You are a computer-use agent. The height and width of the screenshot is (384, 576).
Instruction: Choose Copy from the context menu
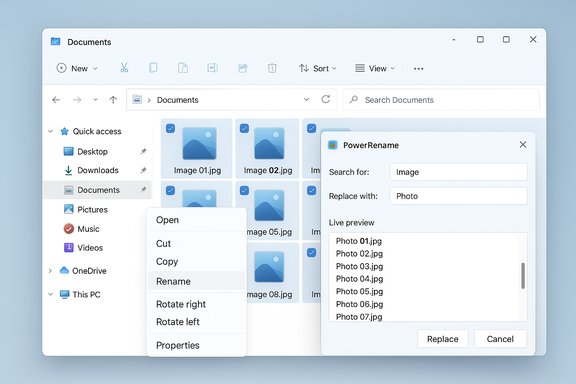pyautogui.click(x=196, y=262)
